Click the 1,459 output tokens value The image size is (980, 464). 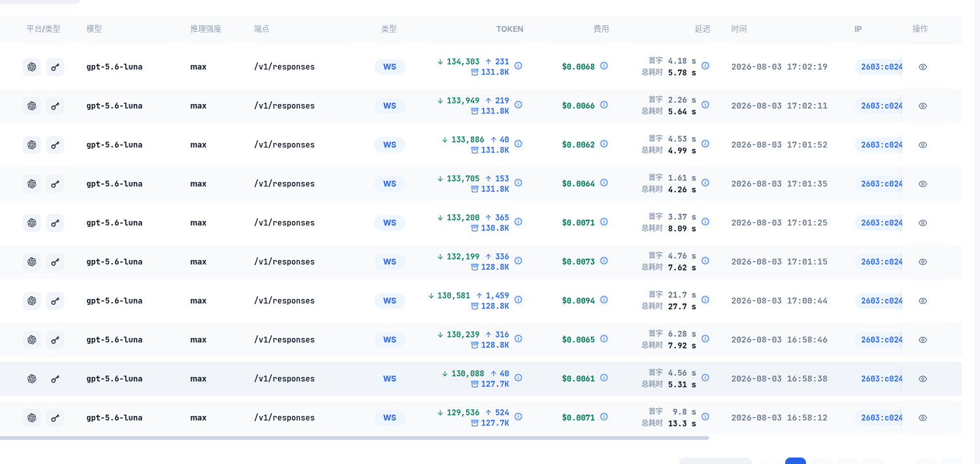[497, 296]
